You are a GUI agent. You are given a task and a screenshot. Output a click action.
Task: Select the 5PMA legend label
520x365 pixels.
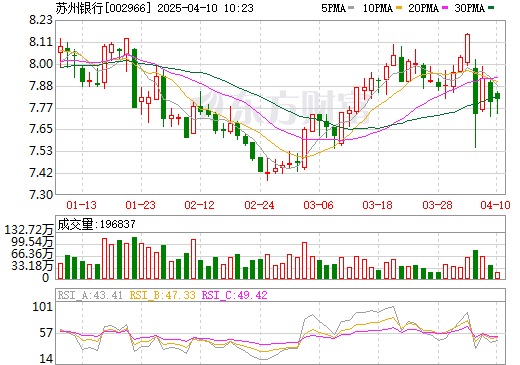click(x=333, y=8)
